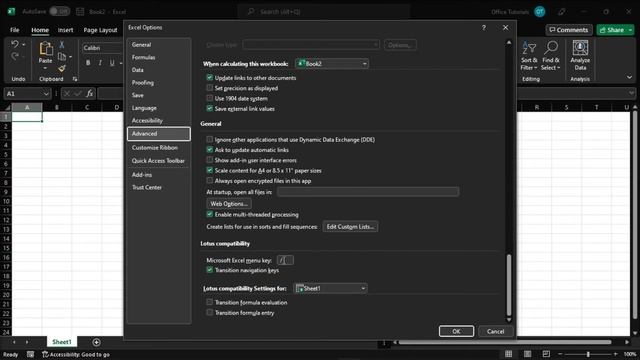This screenshot has width=640, height=360.
Task: Click the macro recording status bar icon
Action: pyautogui.click(x=30, y=354)
